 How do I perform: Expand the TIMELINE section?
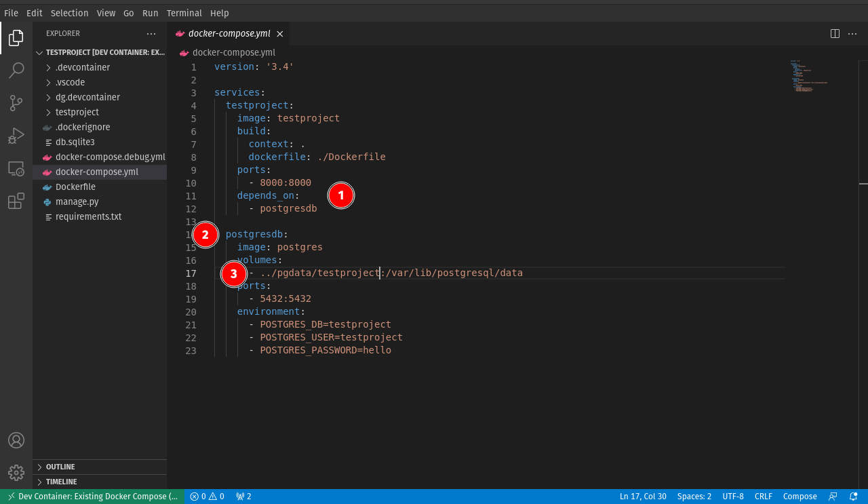coord(100,482)
